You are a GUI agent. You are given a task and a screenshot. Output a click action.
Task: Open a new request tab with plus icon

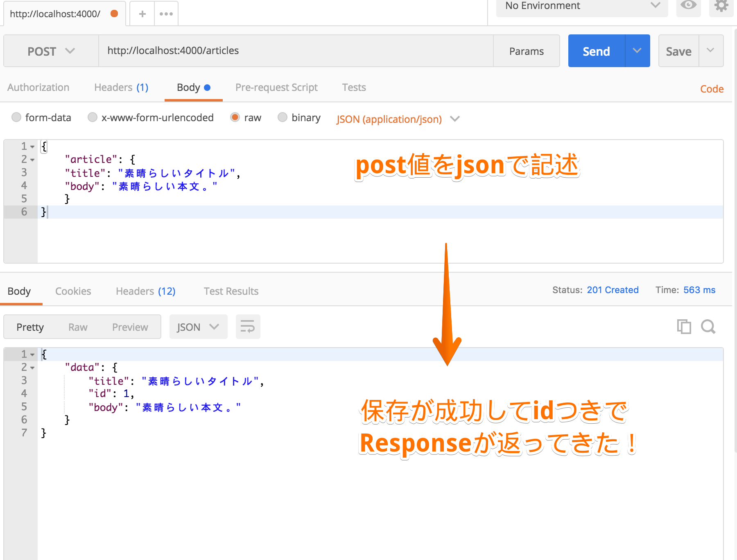[x=142, y=14]
